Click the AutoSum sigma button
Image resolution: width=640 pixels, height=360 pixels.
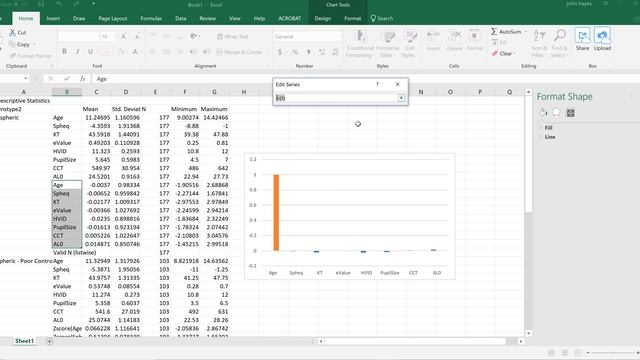coord(506,31)
